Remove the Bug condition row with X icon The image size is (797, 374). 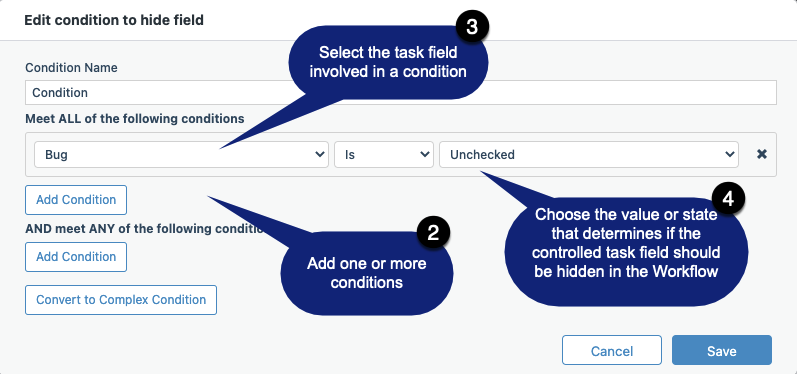tap(761, 154)
